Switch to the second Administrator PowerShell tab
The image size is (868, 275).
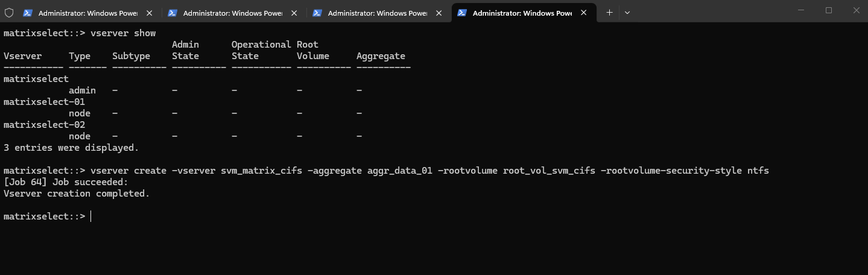(x=232, y=13)
